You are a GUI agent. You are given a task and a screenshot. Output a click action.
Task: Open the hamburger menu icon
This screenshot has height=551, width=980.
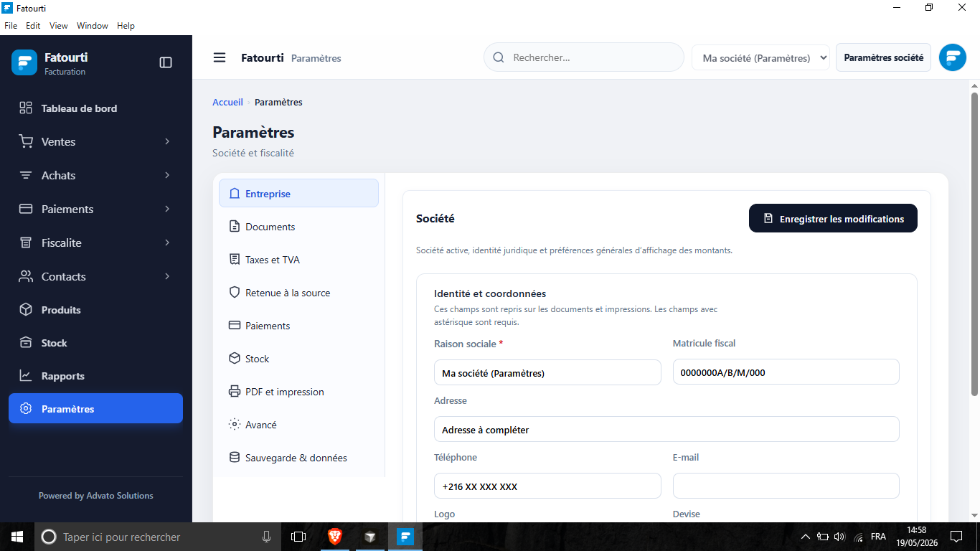pos(220,57)
